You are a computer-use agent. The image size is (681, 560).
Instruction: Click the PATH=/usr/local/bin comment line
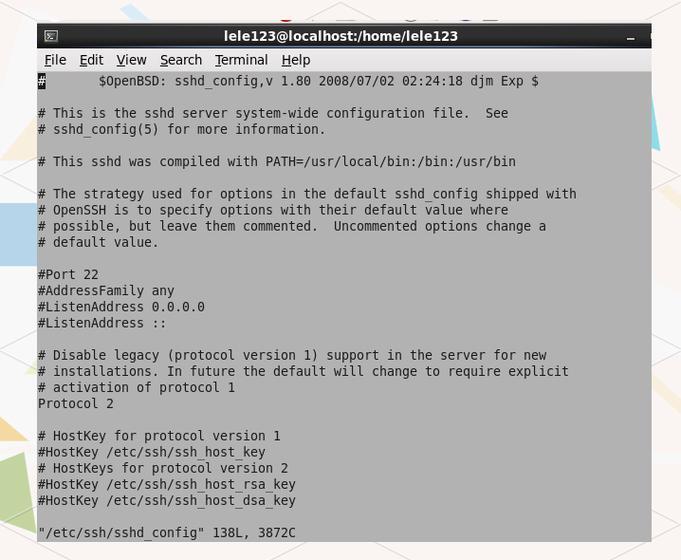(x=277, y=162)
